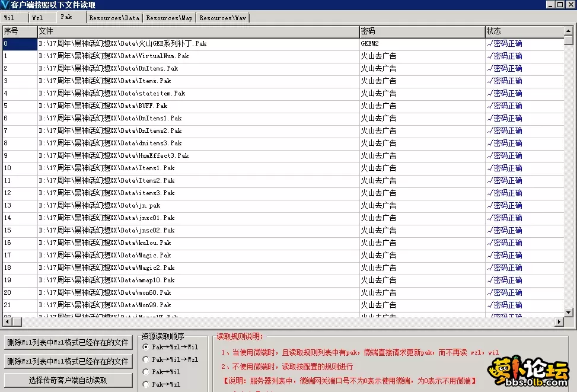Select file row DnItems1.Pak

[x=283, y=118]
